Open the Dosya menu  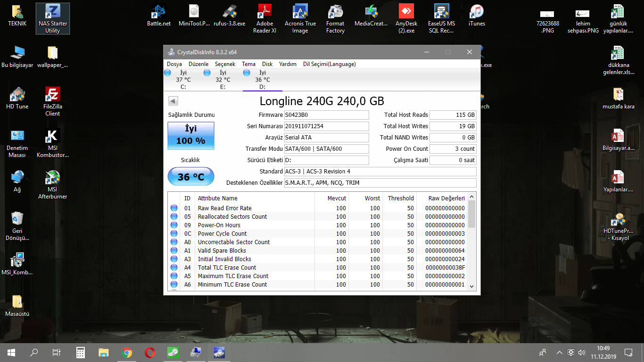[174, 64]
